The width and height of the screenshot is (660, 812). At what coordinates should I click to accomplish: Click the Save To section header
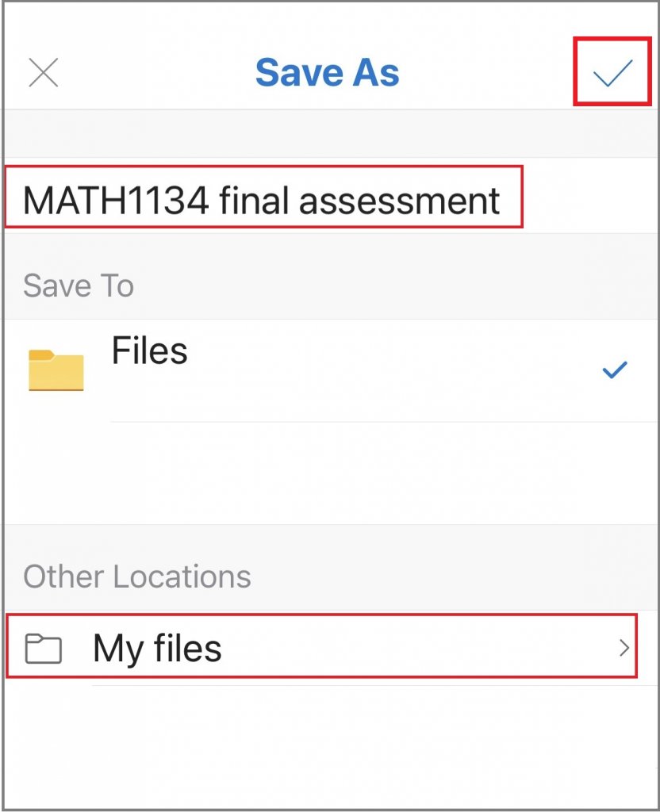pyautogui.click(x=79, y=285)
